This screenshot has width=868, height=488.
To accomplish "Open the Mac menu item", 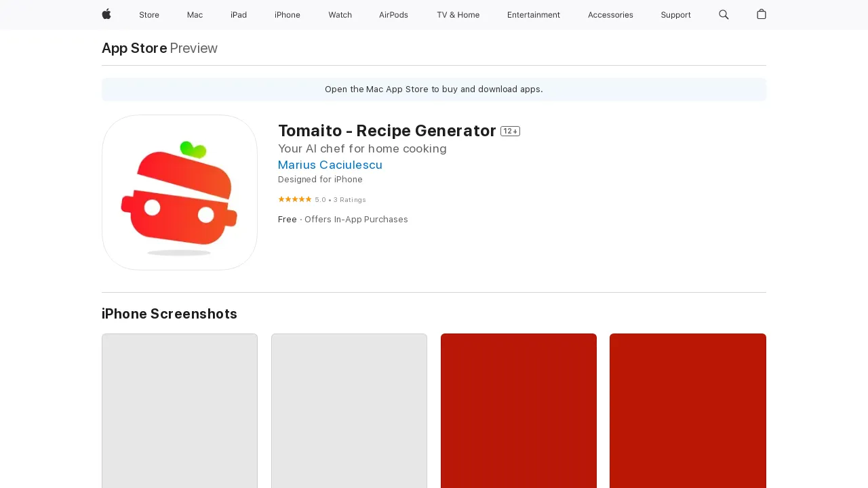I will pyautogui.click(x=195, y=15).
